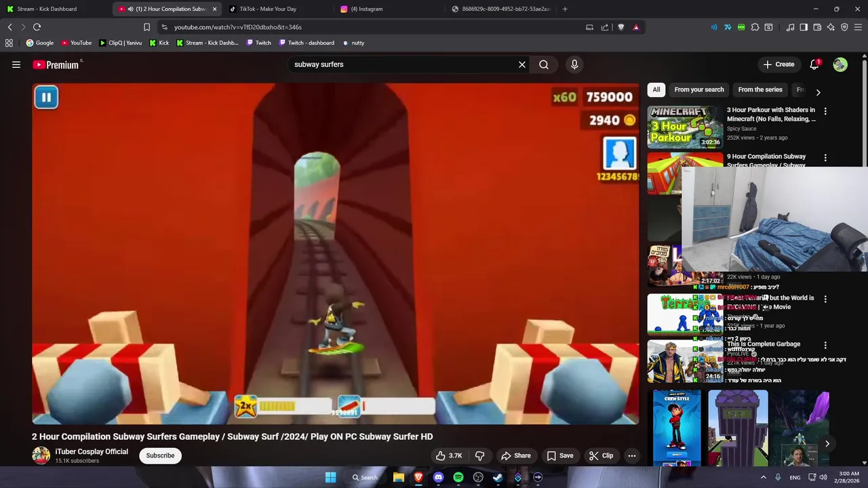This screenshot has height=488, width=868.
Task: Bookmark this page
Action: (146, 27)
